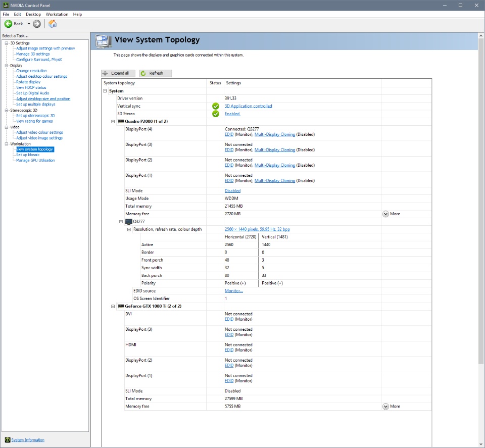
Task: Click the green Vertical sync status checkmark
Action: point(216,106)
